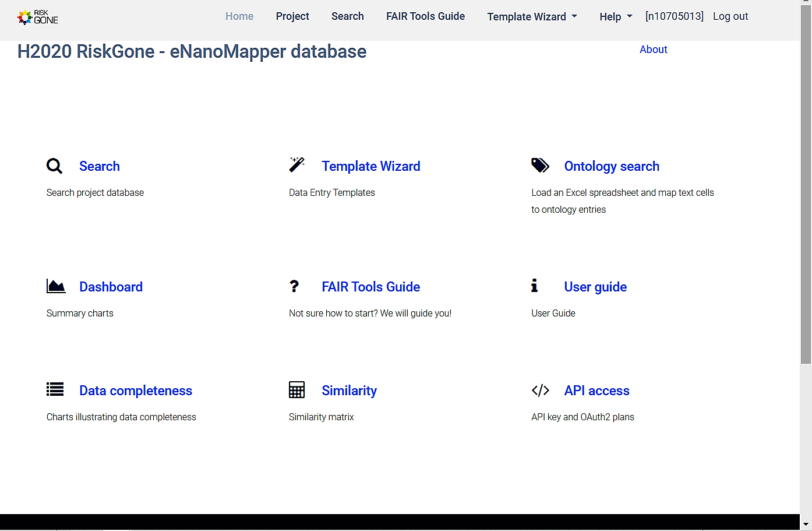
Task: Click the Log out link
Action: (x=730, y=16)
